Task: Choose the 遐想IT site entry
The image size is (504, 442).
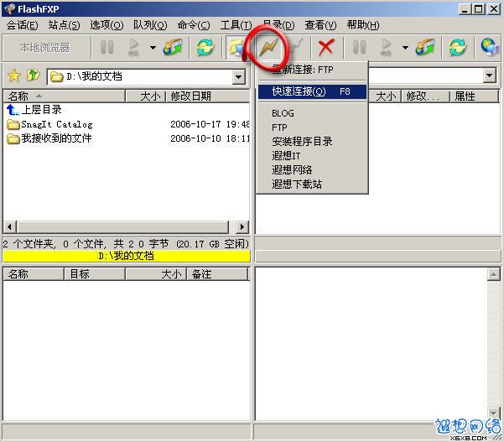Action: pos(312,156)
